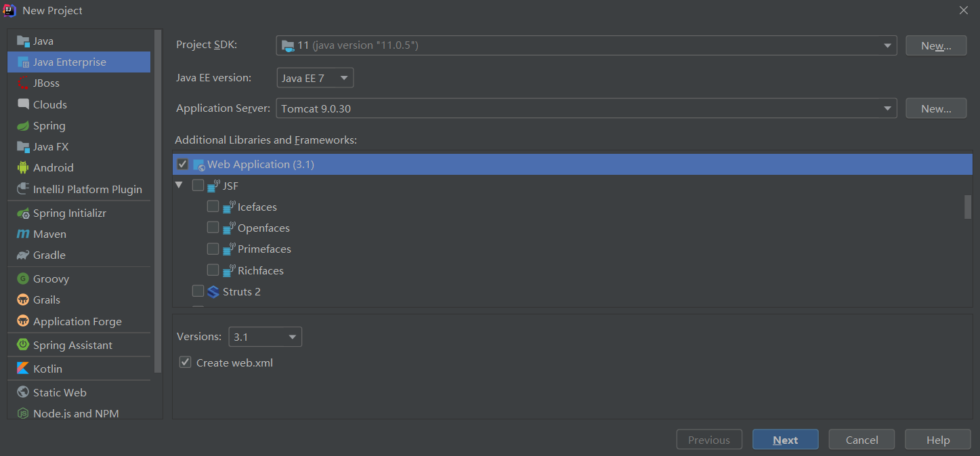
Task: Select Java Enterprise project type
Action: (x=79, y=62)
